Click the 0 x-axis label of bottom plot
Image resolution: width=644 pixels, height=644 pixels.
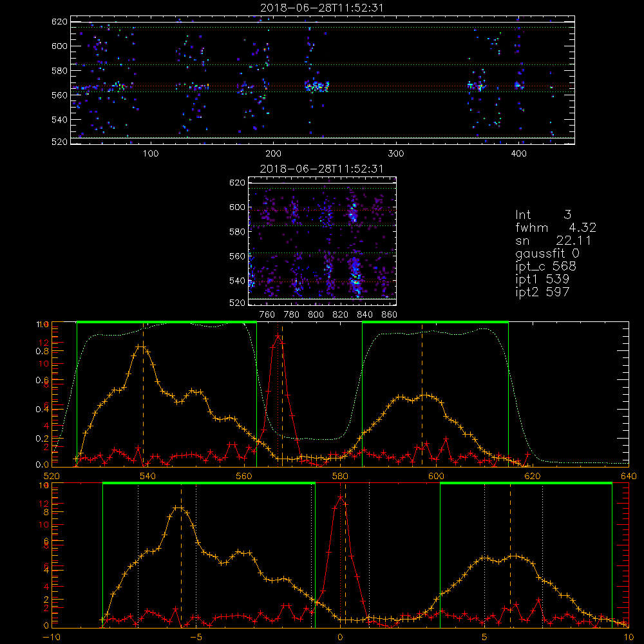point(340,637)
